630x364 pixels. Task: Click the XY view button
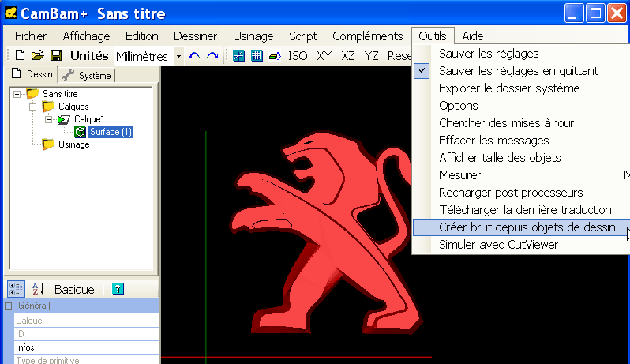click(324, 56)
